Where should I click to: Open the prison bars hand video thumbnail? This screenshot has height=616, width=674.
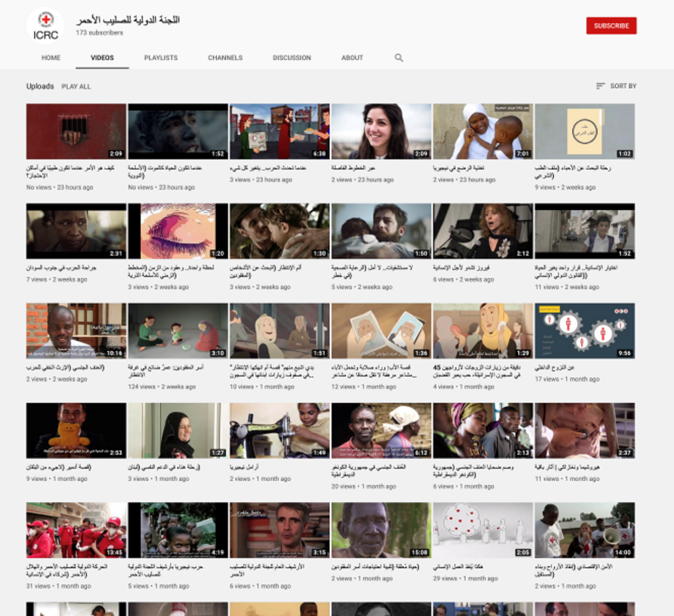coord(76,131)
